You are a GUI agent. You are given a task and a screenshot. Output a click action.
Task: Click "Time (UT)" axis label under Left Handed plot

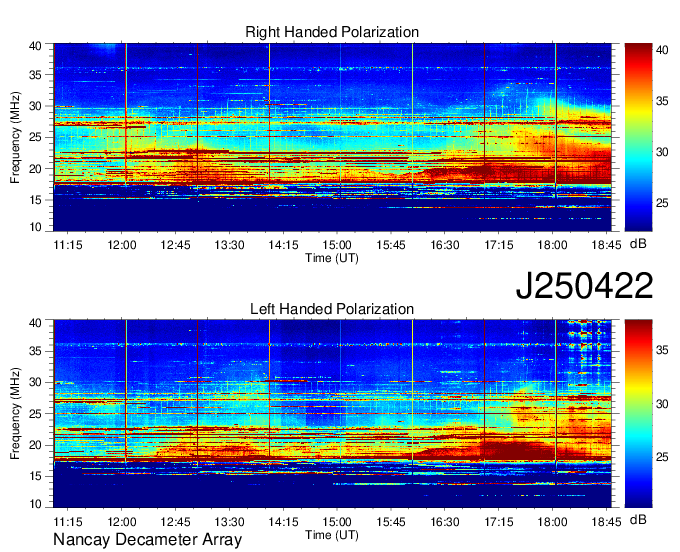[x=332, y=535]
